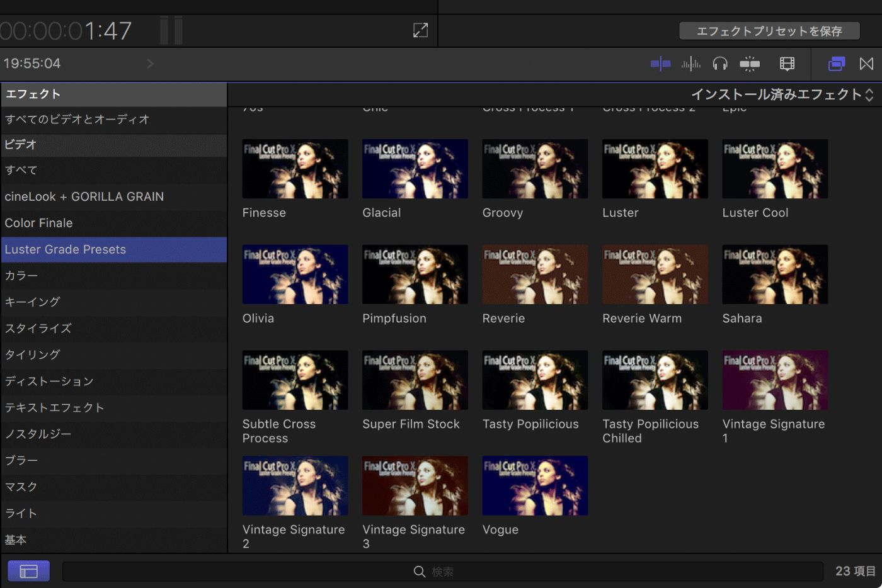Viewport: 882px width, 588px height.
Task: Click the エフェクト browser header
Action: pos(113,94)
